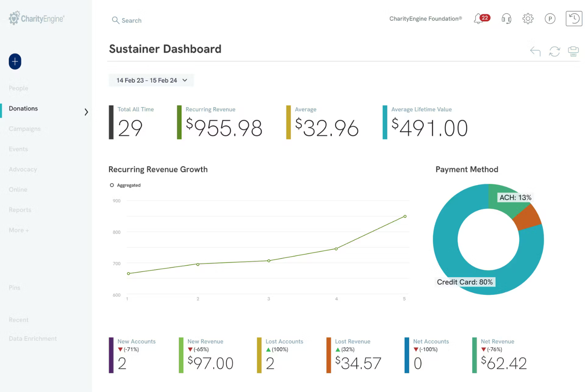Screen dimensions: 588x392
Task: Open Data Enrichment from the sidebar
Action: tap(33, 338)
